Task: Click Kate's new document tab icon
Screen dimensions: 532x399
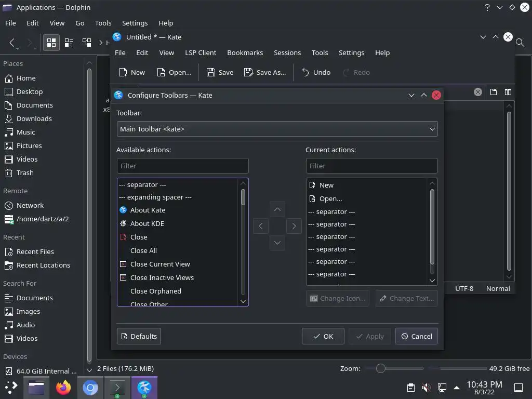Action: pos(494,92)
